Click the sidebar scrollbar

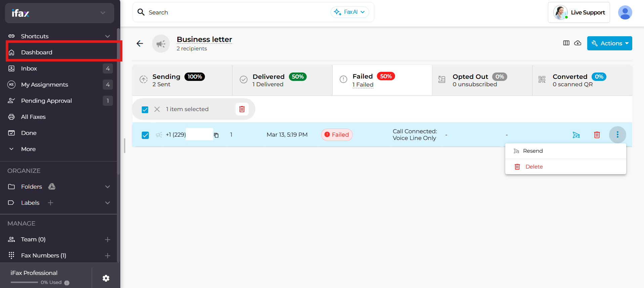(118, 101)
